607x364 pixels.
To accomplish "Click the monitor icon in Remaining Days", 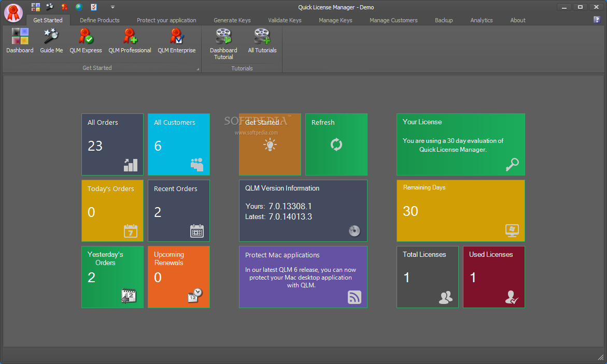I will pyautogui.click(x=512, y=230).
